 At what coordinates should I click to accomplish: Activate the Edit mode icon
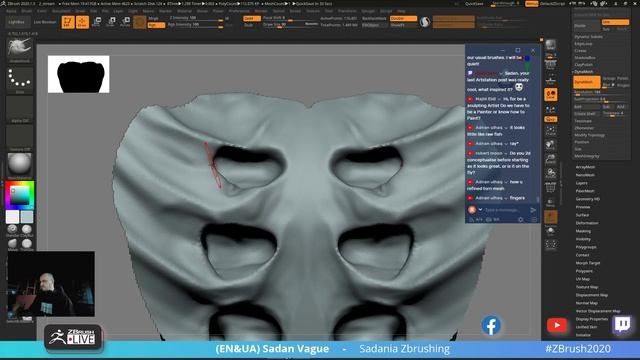click(68, 22)
